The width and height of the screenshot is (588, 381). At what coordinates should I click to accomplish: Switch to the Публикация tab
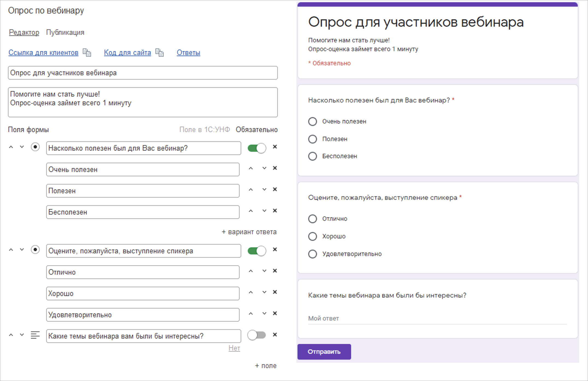[65, 32]
